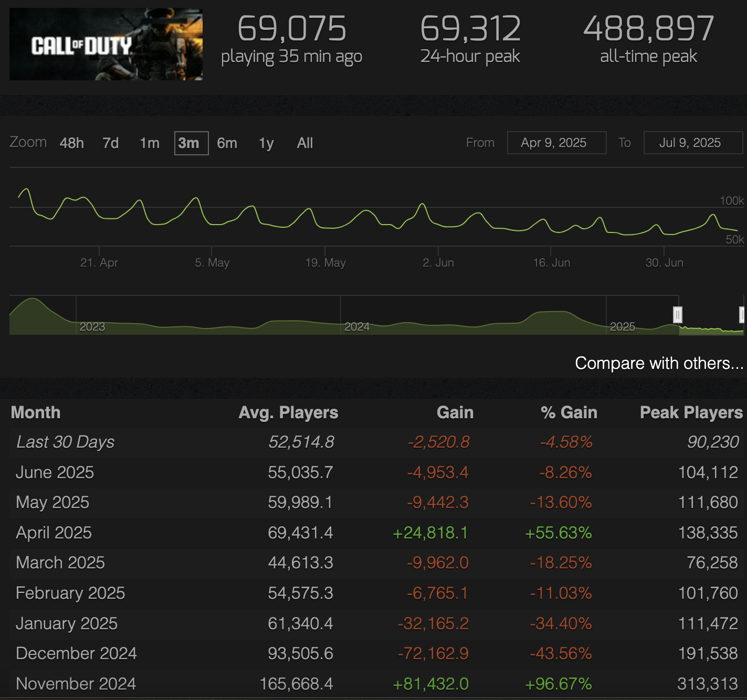This screenshot has height=700, width=747.
Task: Select the 6m zoom range
Action: [227, 143]
